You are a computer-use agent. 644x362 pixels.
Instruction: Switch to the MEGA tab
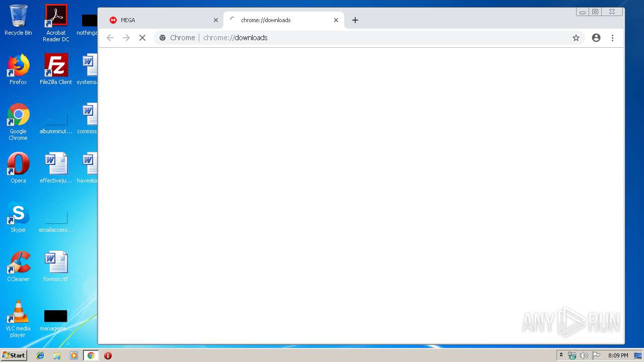(x=164, y=20)
